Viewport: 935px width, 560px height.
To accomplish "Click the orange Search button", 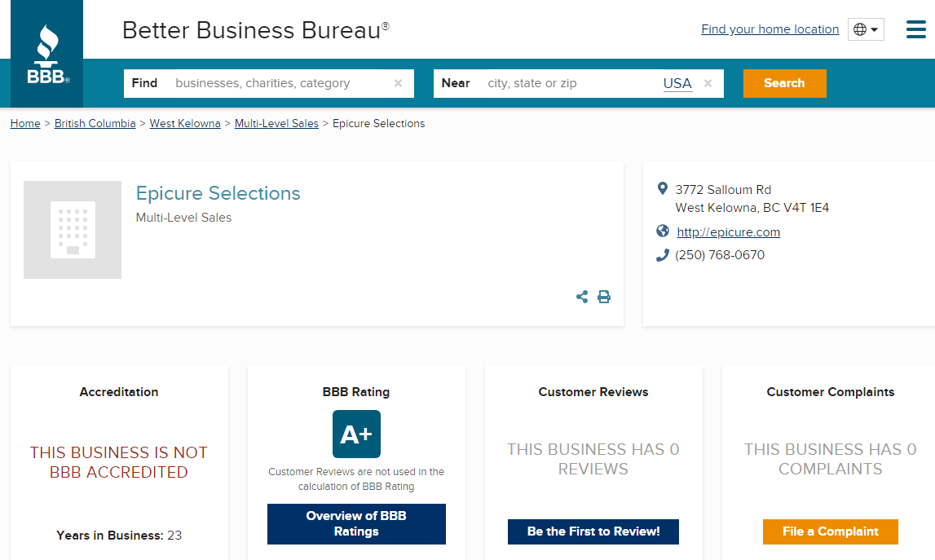I will pyautogui.click(x=785, y=83).
